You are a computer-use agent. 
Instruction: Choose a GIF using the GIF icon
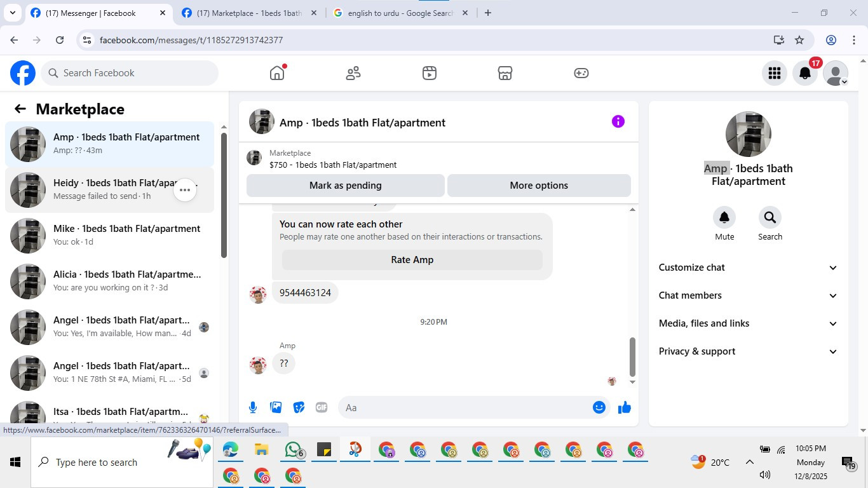322,407
